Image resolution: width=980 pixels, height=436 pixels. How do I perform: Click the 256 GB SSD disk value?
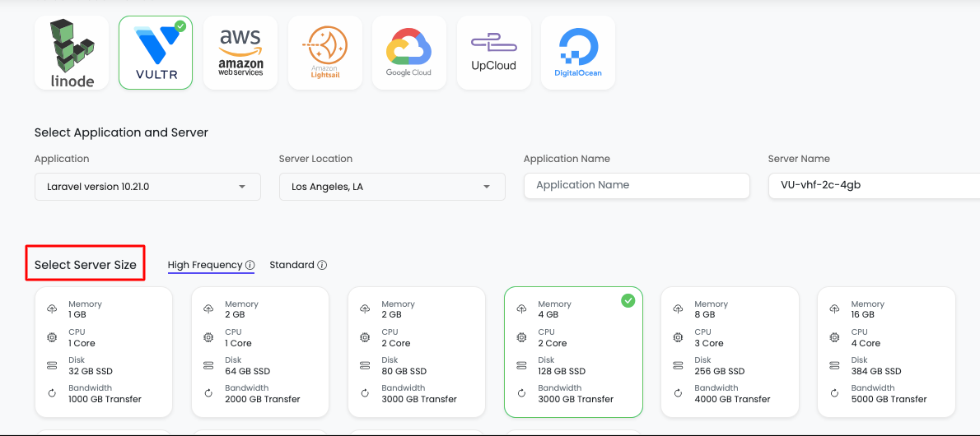pos(720,371)
